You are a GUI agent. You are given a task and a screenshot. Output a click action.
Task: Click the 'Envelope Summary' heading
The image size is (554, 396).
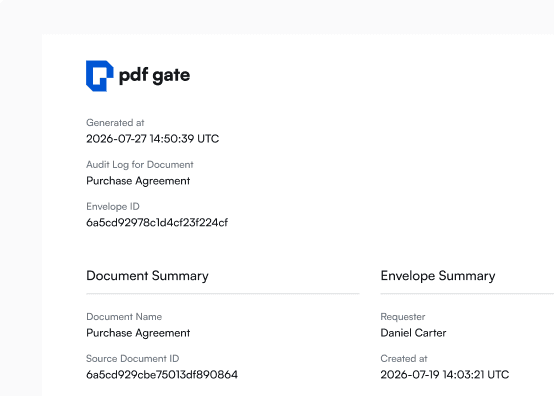(438, 276)
